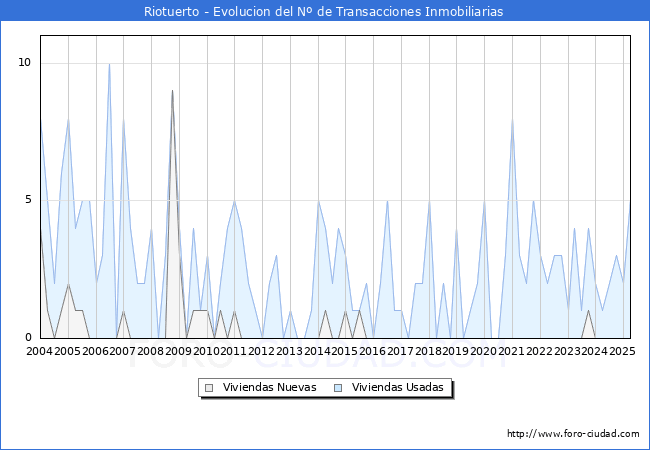Click the Viviendas Nuevas legend label
This screenshot has width=650, height=450.
point(269,387)
